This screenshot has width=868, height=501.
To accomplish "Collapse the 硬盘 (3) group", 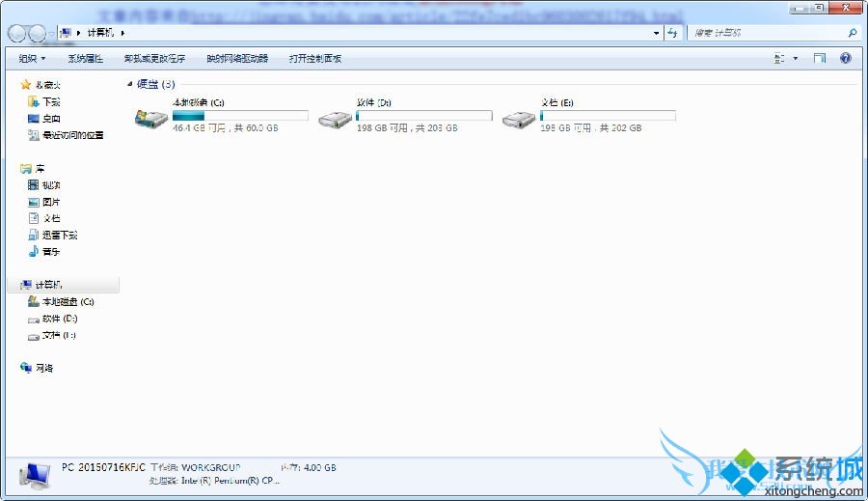I will 129,84.
